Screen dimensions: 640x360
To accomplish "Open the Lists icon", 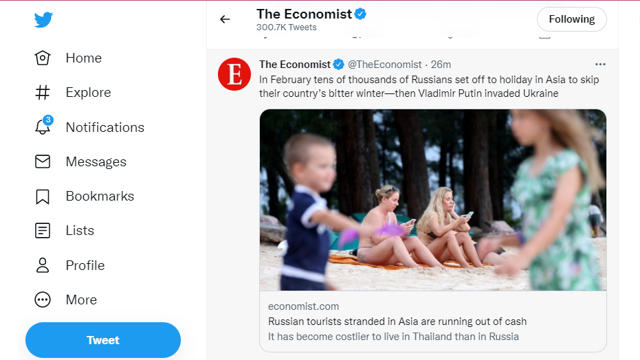I will pyautogui.click(x=42, y=231).
